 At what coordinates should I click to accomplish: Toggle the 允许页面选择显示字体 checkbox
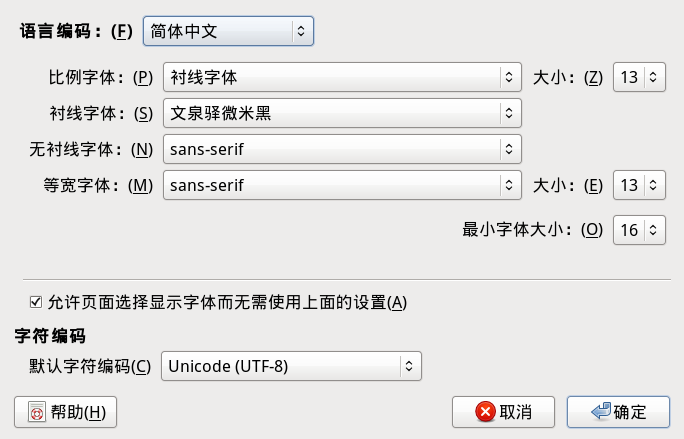[x=36, y=302]
